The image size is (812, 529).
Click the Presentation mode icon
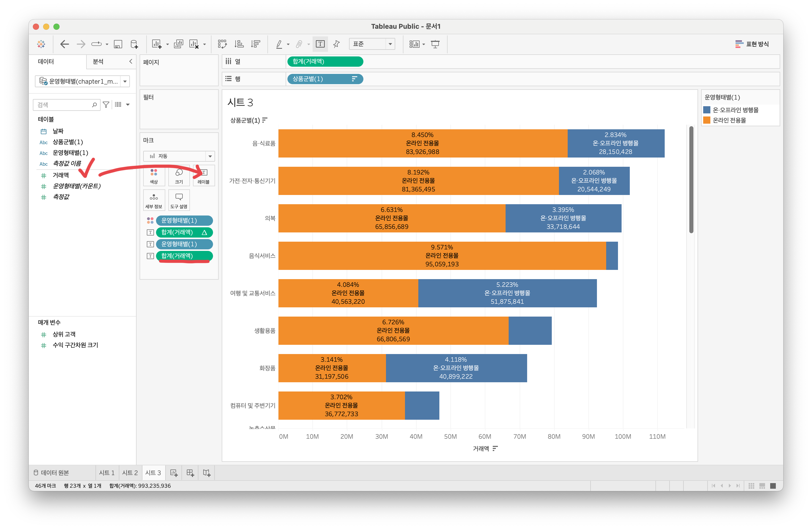[435, 44]
